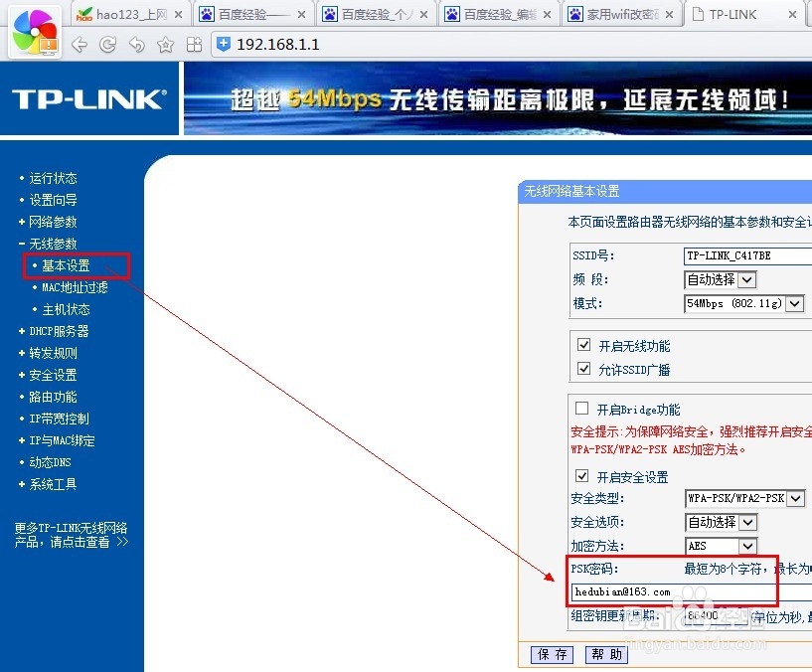The width and height of the screenshot is (812, 672).
Task: Close the first 百度经验 tab
Action: (301, 15)
